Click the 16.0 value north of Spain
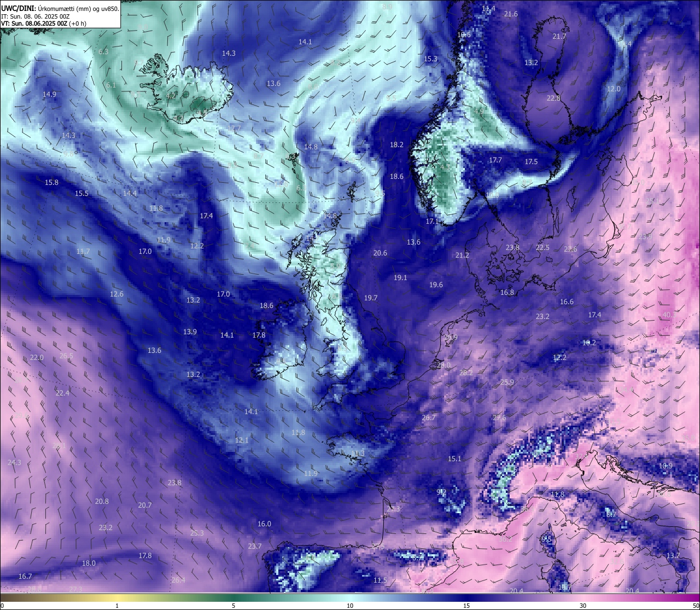The image size is (700, 610). point(264,524)
